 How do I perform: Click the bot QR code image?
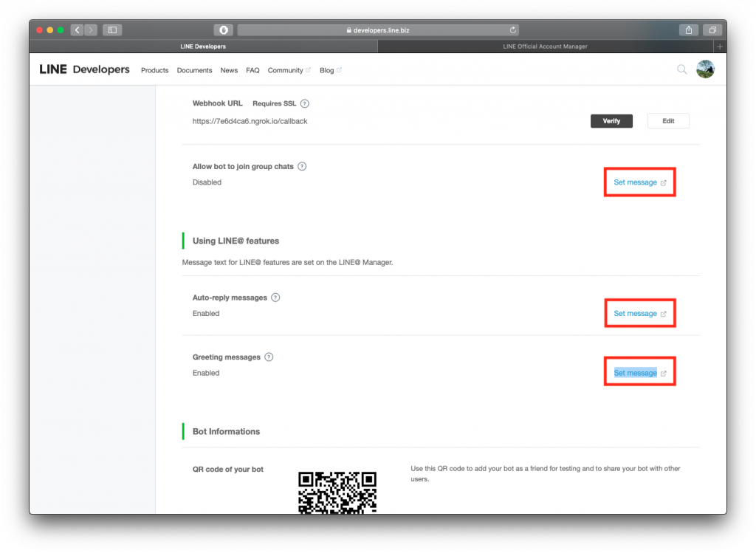pos(337,492)
